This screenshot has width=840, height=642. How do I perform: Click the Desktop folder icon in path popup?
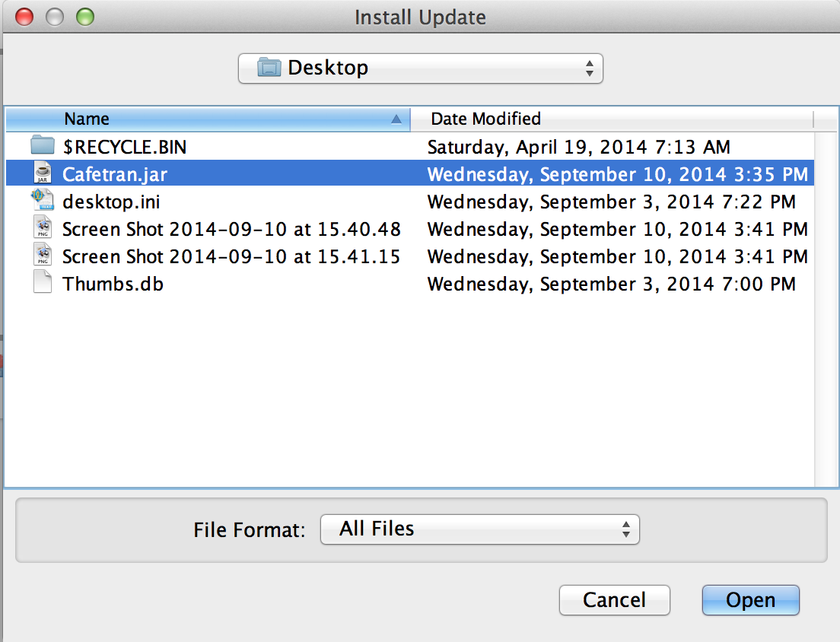(269, 68)
